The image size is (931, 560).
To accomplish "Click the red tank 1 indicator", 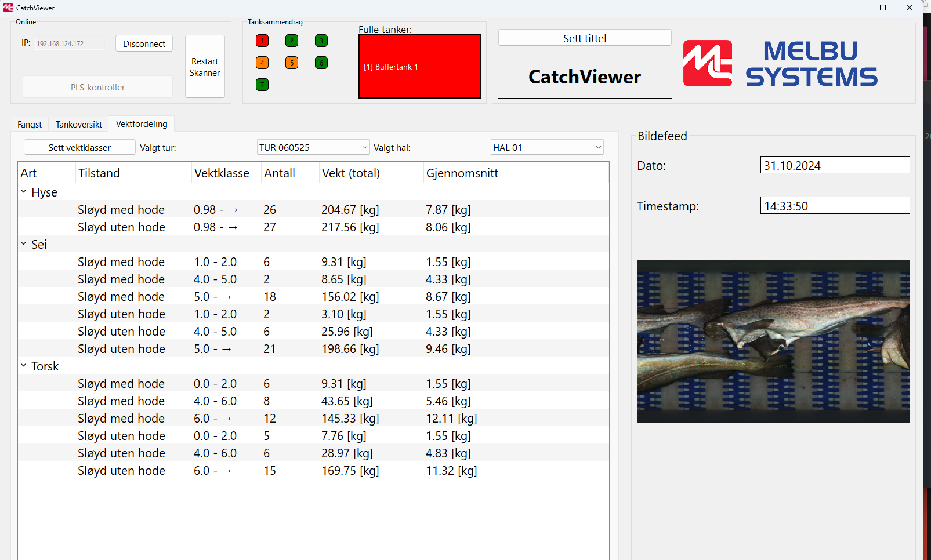I will click(262, 41).
